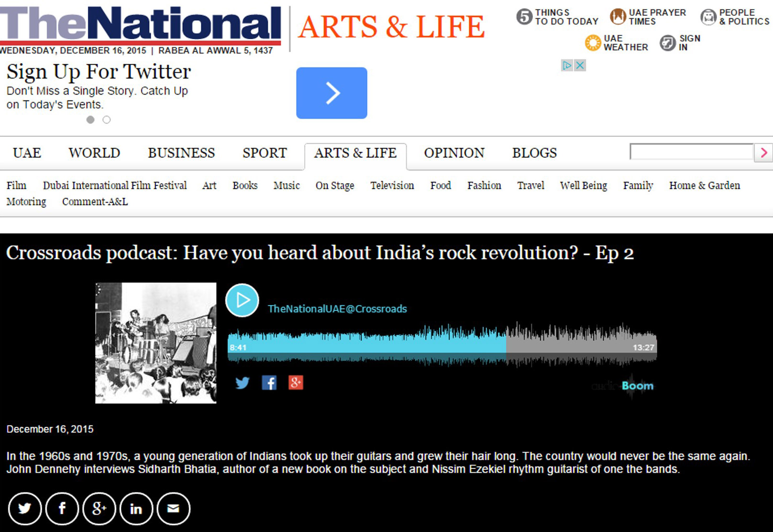Submit search with pink arrow button

click(763, 152)
